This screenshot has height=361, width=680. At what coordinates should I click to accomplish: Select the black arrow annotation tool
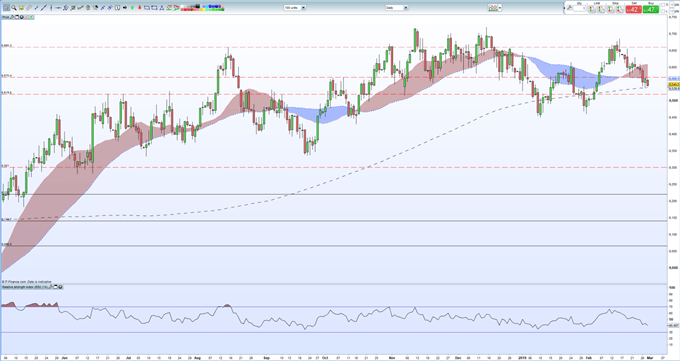[x=125, y=8]
